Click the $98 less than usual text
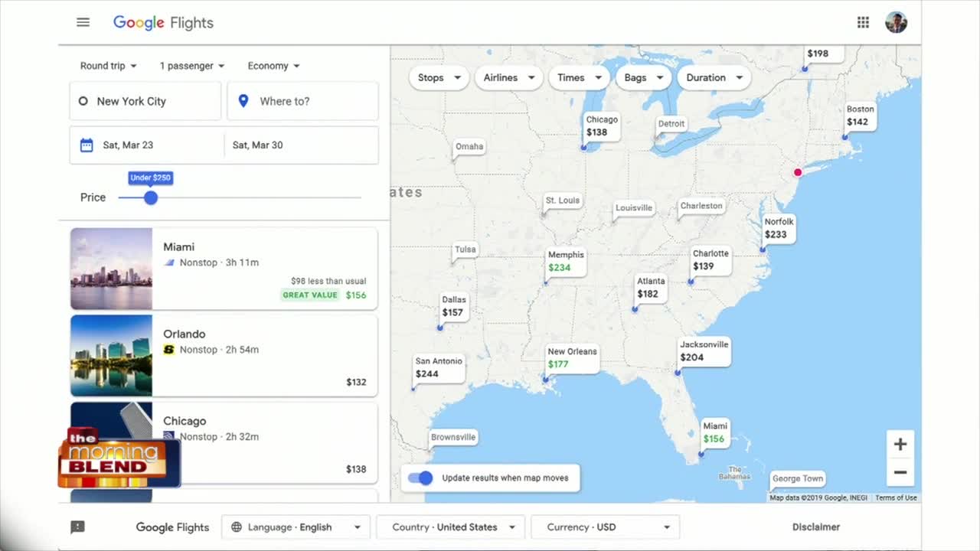This screenshot has height=551, width=980. pos(328,281)
